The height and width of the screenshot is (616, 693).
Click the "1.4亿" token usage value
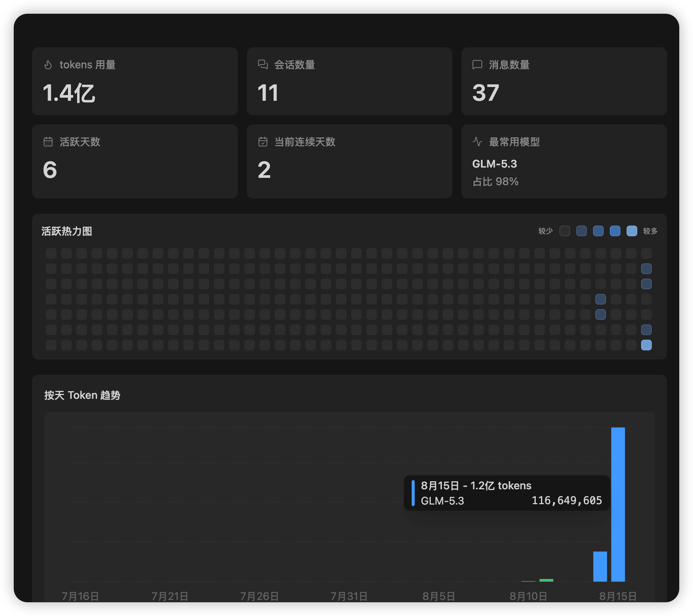(x=69, y=93)
